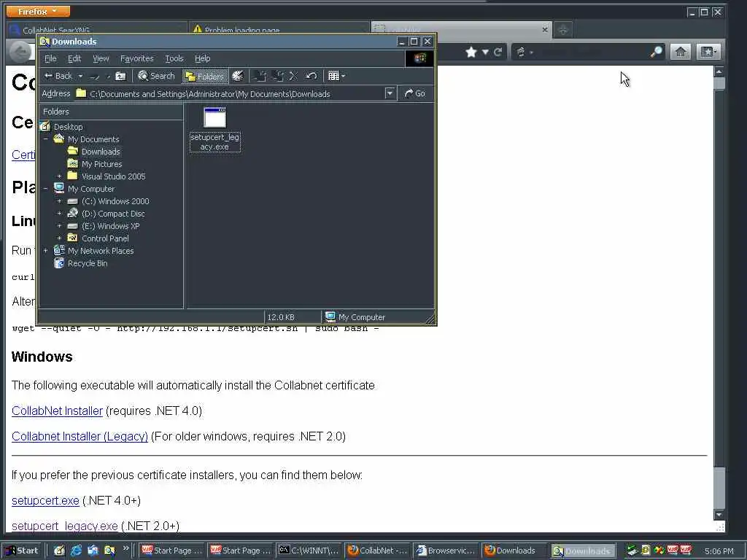Open the Collabnet Installer (Legacy) link

(x=80, y=436)
